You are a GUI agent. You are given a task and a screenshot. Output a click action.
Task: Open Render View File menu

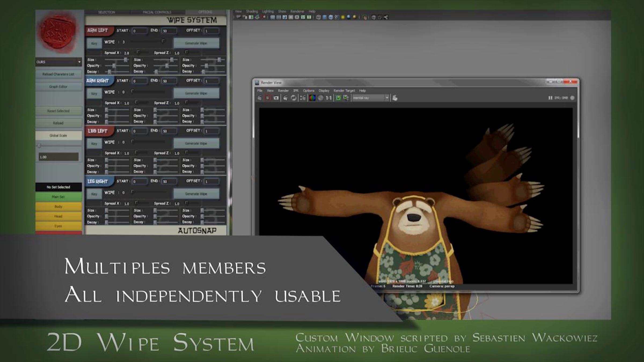click(x=260, y=91)
